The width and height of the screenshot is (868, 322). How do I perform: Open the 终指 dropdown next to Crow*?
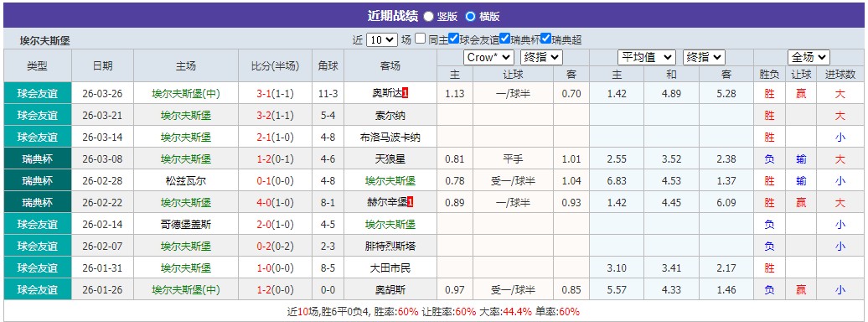(541, 57)
